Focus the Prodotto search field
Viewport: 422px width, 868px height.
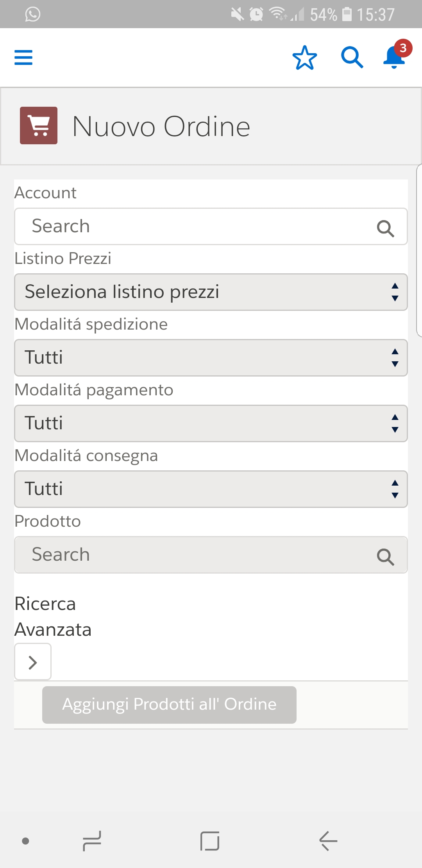tap(195, 555)
